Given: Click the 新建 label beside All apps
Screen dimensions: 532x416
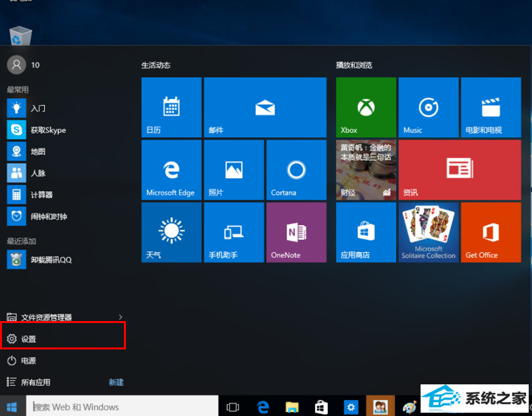Looking at the screenshot, I should pos(116,382).
